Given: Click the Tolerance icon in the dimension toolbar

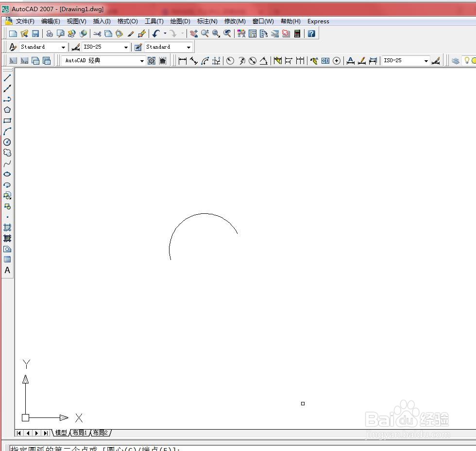Looking at the screenshot, I should [x=325, y=61].
